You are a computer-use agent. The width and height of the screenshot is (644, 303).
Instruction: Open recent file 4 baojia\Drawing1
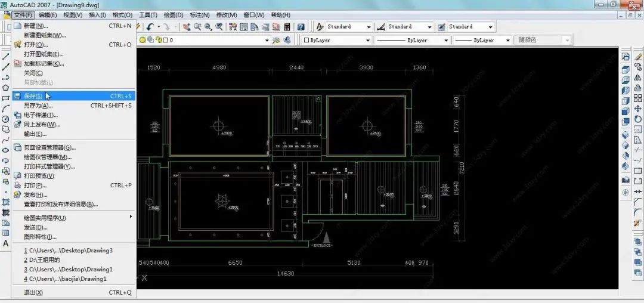click(74, 279)
